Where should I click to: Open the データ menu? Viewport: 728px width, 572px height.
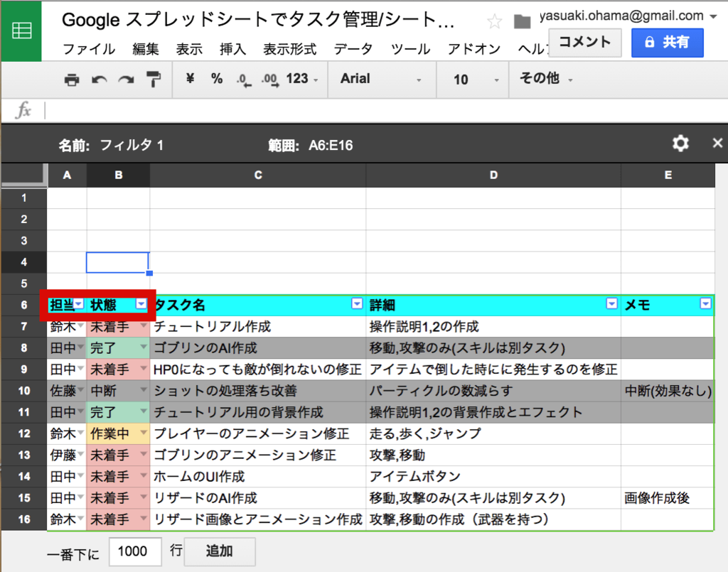(x=353, y=49)
